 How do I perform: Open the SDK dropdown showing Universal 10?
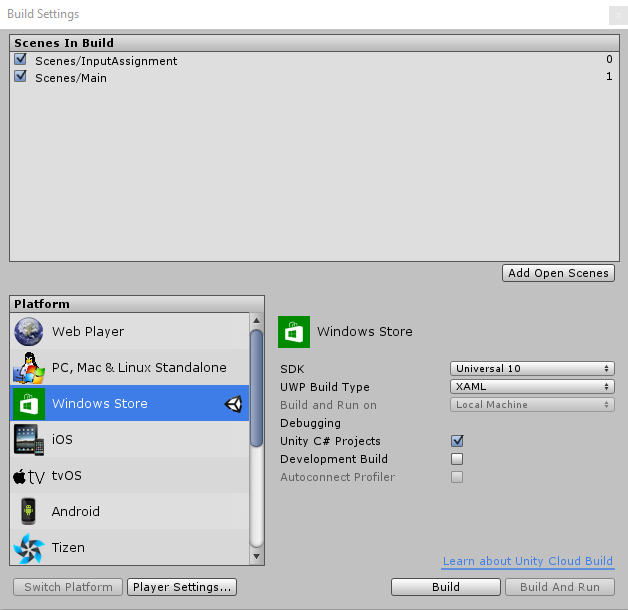(x=532, y=368)
